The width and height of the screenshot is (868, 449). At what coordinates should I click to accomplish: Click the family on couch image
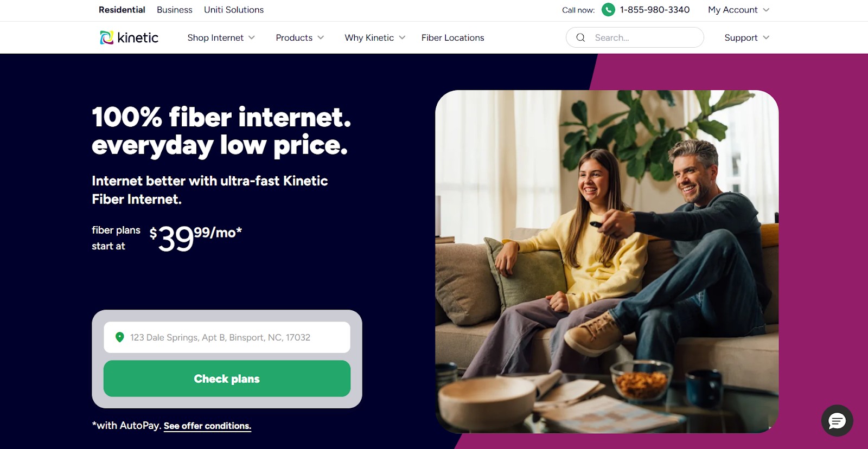coord(607,261)
